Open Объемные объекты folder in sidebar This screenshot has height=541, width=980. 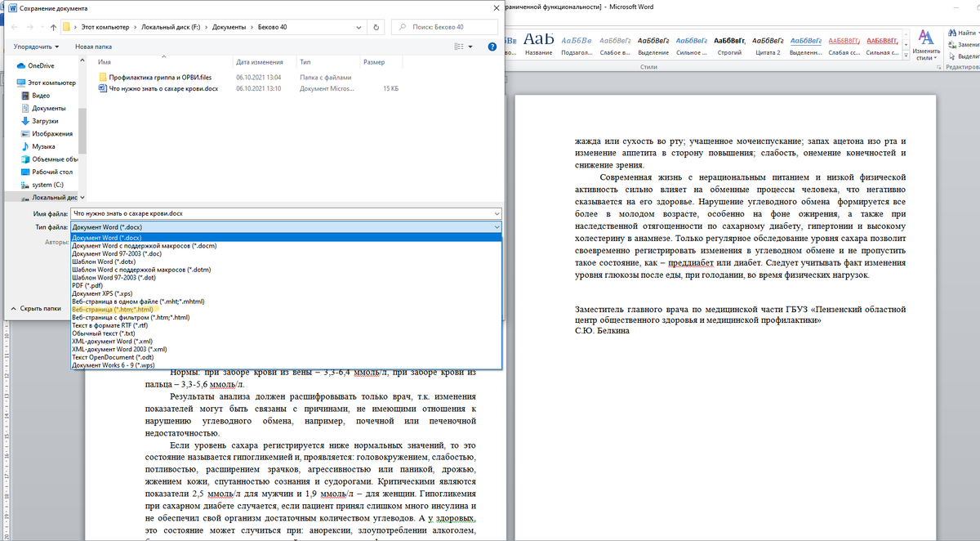[x=49, y=159]
